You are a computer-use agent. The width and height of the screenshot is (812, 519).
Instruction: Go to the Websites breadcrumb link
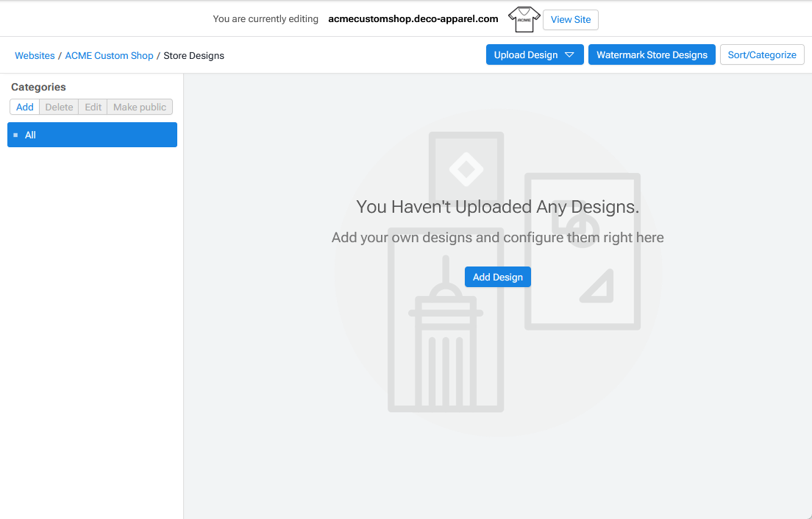point(35,56)
